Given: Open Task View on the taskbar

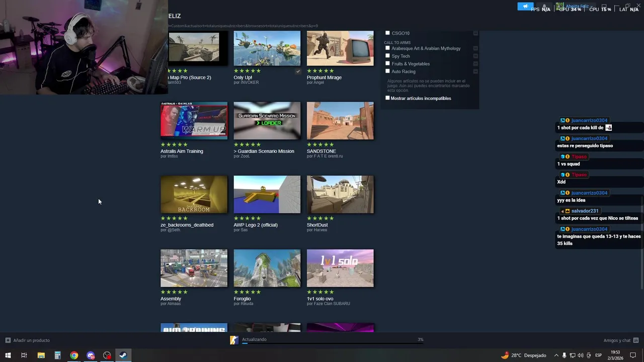Looking at the screenshot, I should pyautogui.click(x=24, y=355).
